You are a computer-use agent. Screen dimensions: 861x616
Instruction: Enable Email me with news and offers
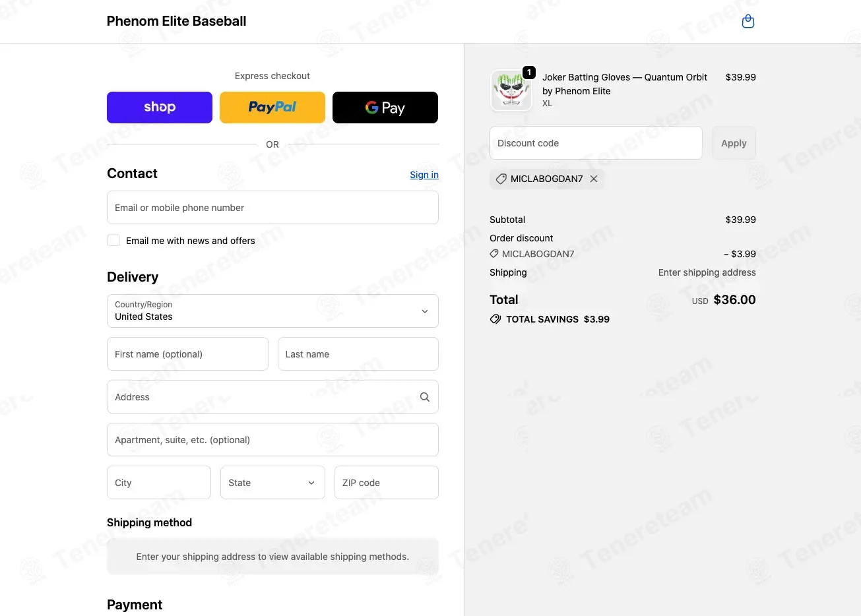113,240
